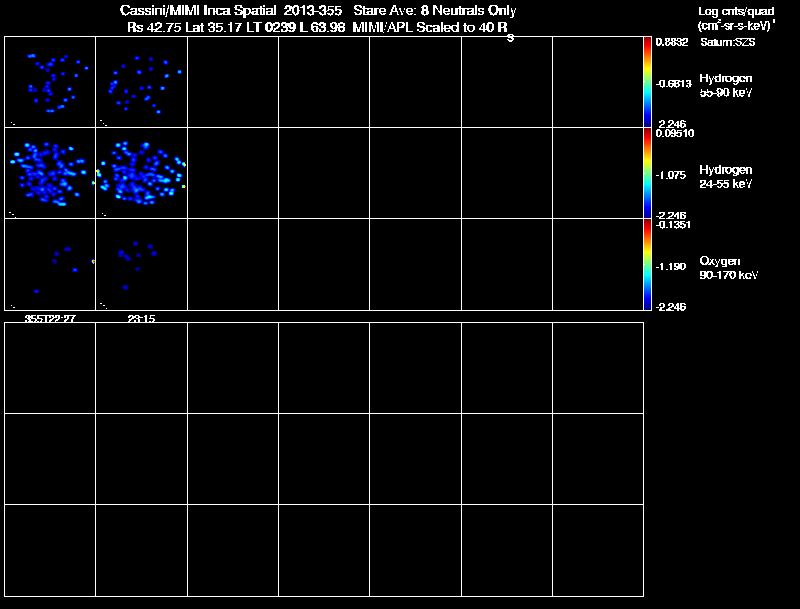This screenshot has width=800, height=609.
Task: Click the Hydrogen 24-55 keV row label
Action: click(726, 176)
